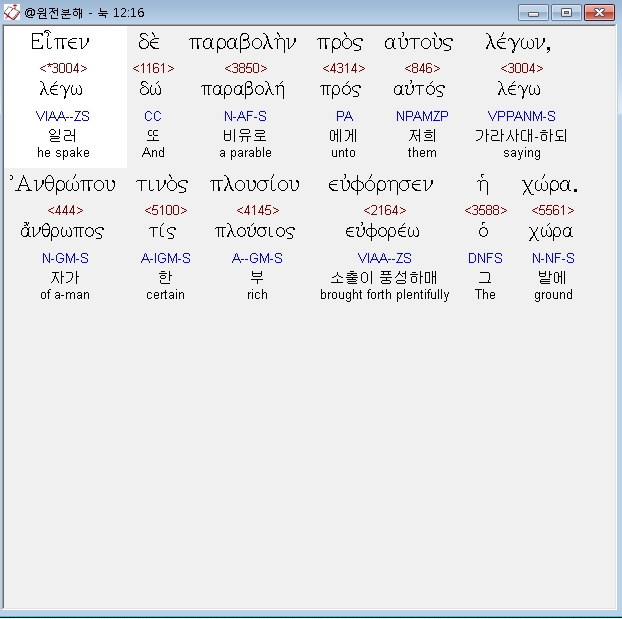Click Strong's number <*3004>
The image size is (622, 619).
pos(63,68)
